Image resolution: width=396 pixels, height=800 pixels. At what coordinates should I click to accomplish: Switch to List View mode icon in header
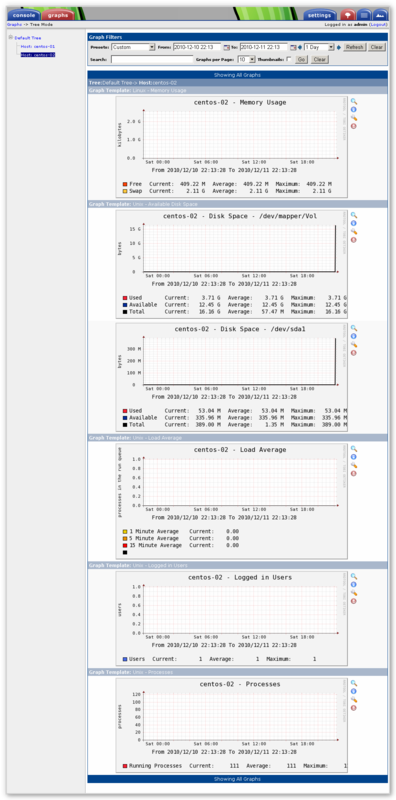[x=364, y=15]
